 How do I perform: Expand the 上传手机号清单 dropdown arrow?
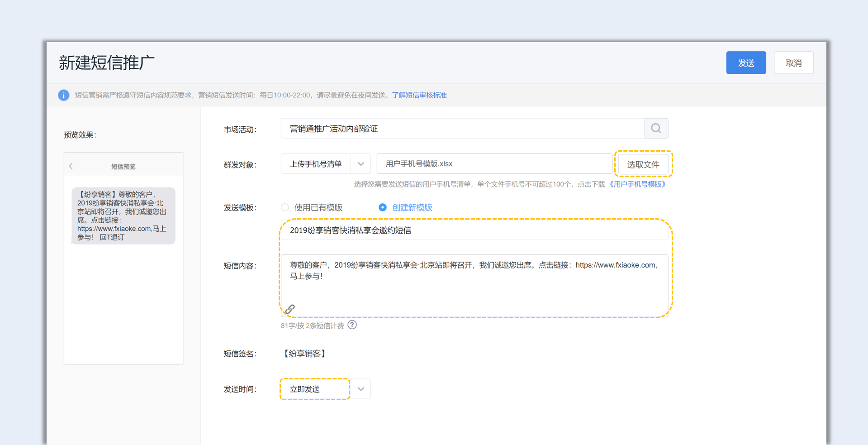tap(360, 164)
